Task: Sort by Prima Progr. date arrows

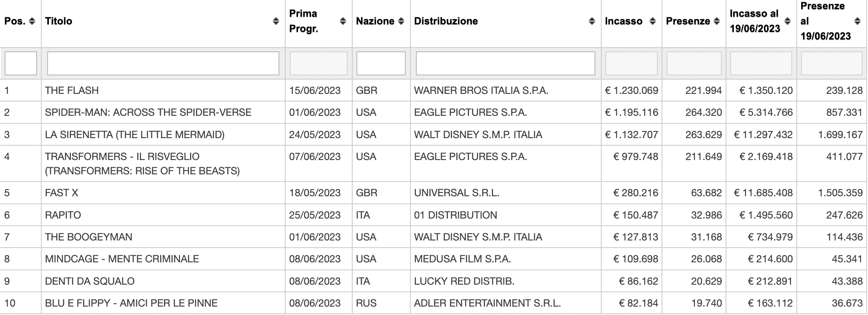Action: click(x=343, y=21)
